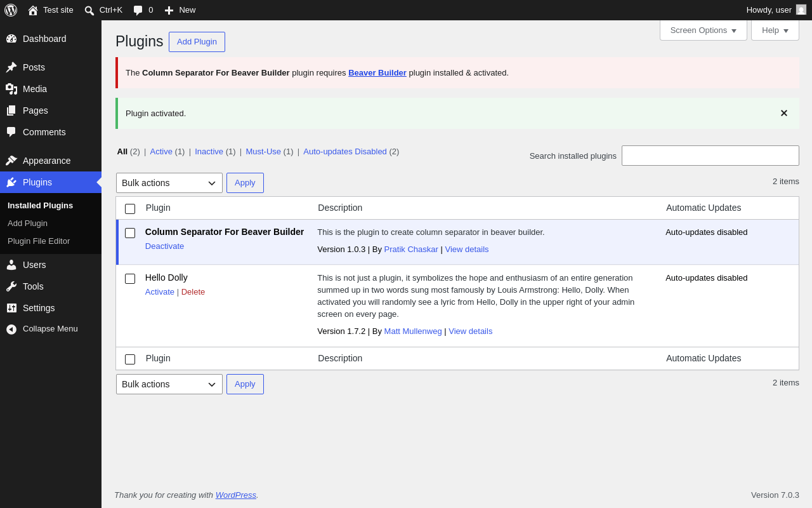Click the Automatic Updates column header
This screenshot has height=508, width=812.
[x=704, y=208]
